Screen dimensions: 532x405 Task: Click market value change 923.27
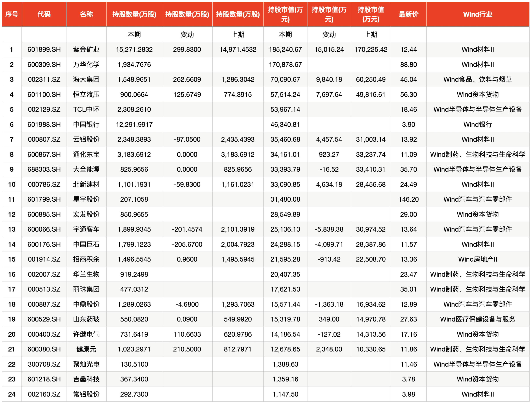(x=329, y=155)
